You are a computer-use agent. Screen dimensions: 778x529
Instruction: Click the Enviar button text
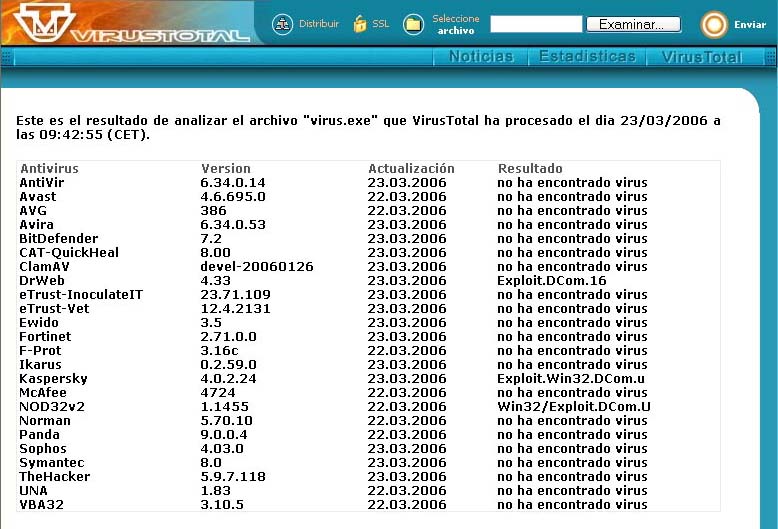(x=750, y=24)
